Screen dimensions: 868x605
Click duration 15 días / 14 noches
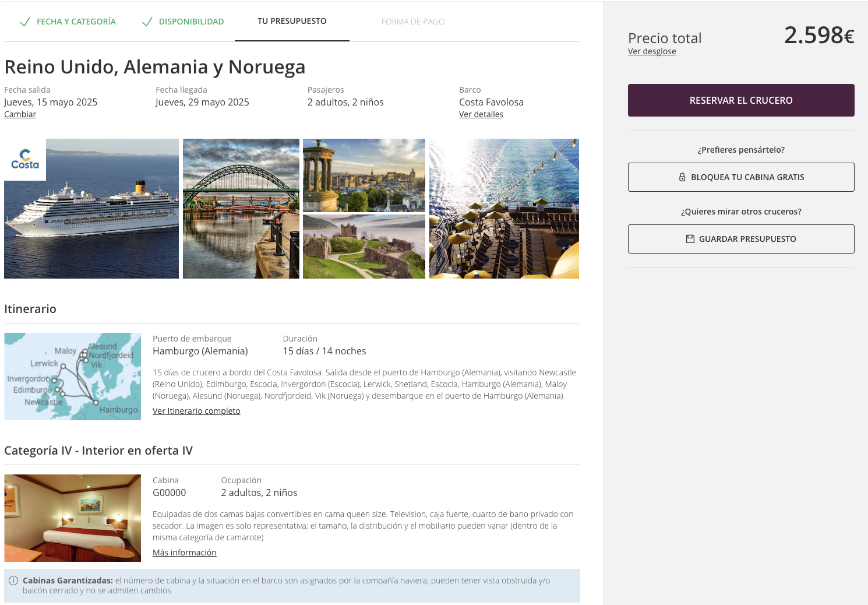tap(324, 351)
